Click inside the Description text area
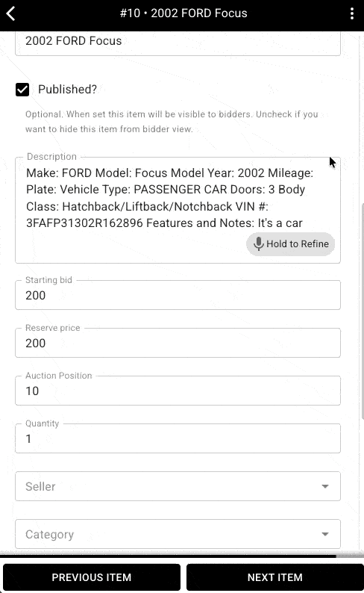The width and height of the screenshot is (364, 593). pos(178,211)
